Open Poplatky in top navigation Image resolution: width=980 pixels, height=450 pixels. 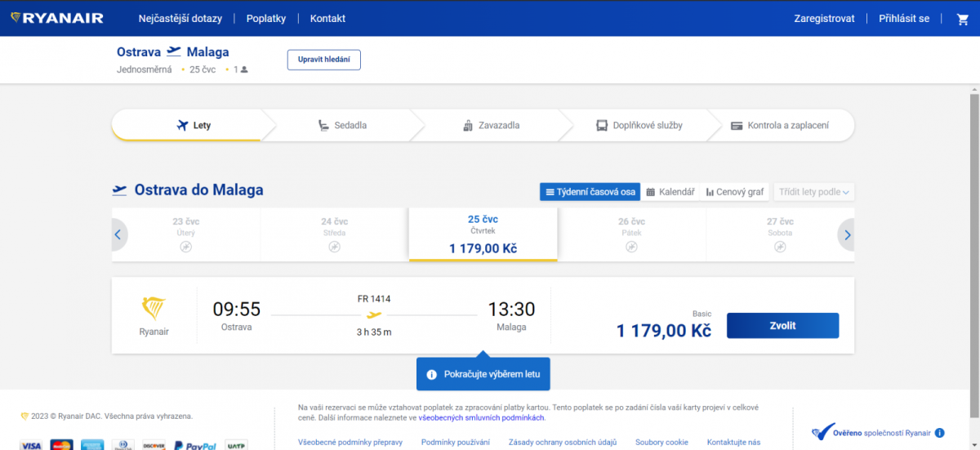[265, 19]
